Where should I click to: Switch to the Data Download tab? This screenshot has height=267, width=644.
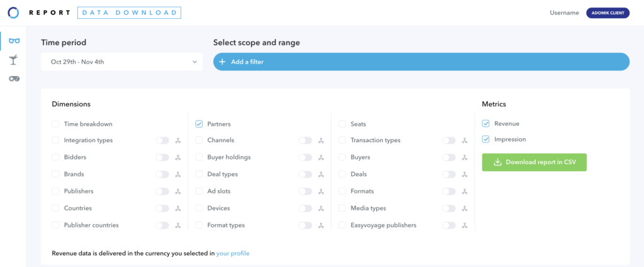129,13
